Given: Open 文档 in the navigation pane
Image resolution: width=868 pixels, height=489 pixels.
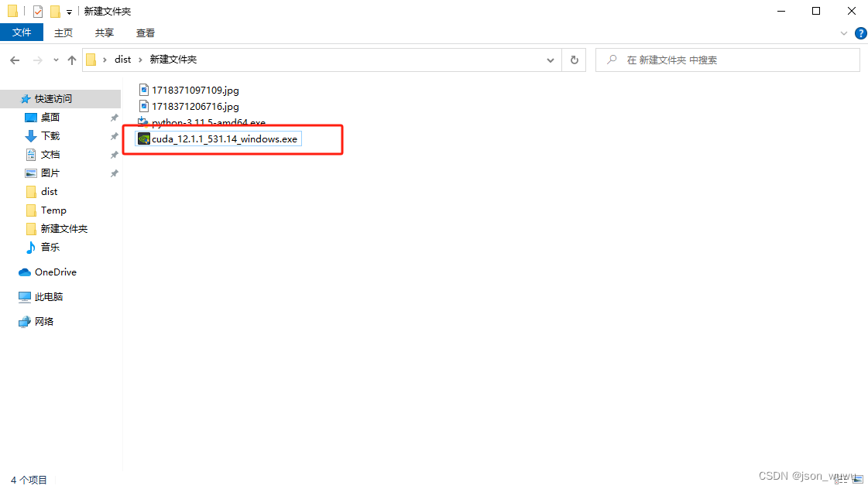Looking at the screenshot, I should pos(50,154).
